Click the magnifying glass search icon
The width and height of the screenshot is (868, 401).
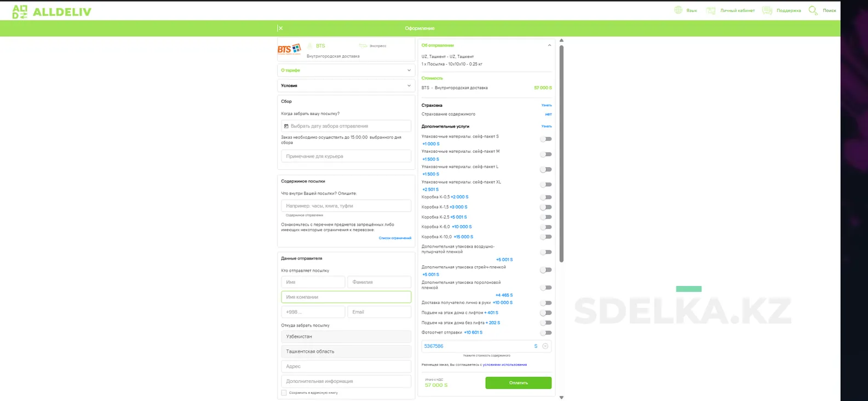pyautogui.click(x=813, y=10)
